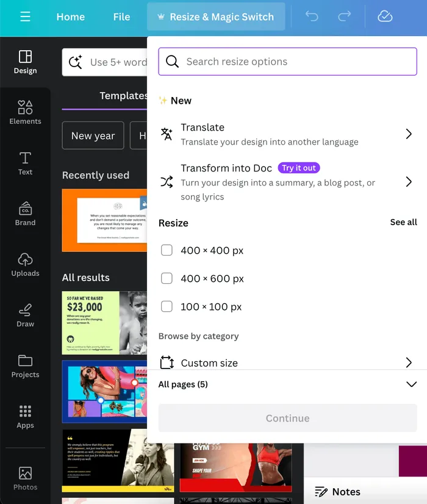Image resolution: width=427 pixels, height=504 pixels.
Task: Click the cloud save status icon
Action: click(385, 16)
